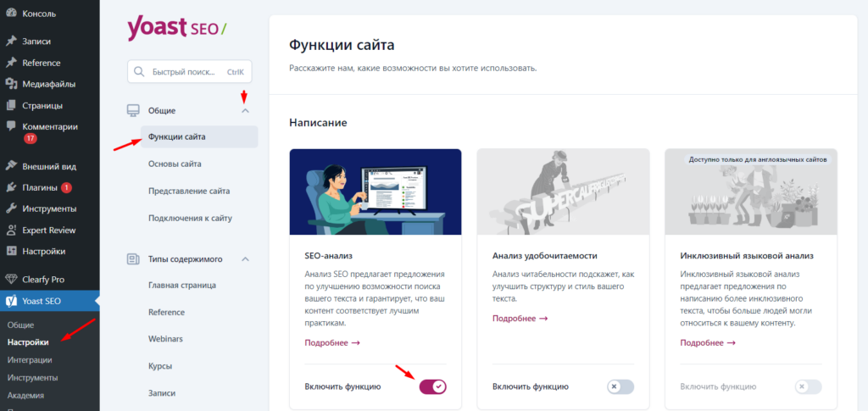Click the Страницы pages icon
Screen dimensions: 868x411
(x=11, y=106)
